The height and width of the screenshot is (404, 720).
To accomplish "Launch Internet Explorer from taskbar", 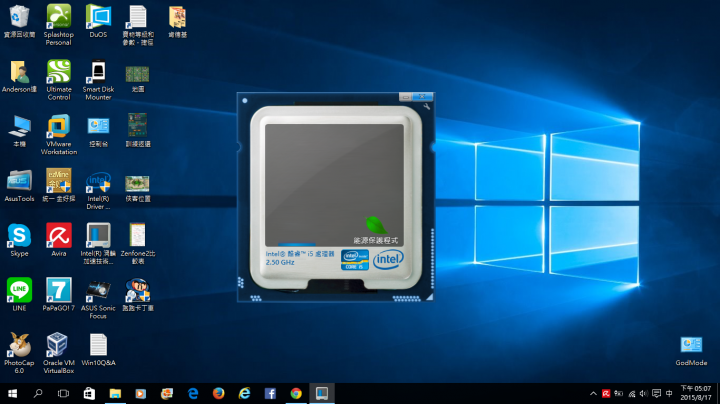I will (244, 393).
